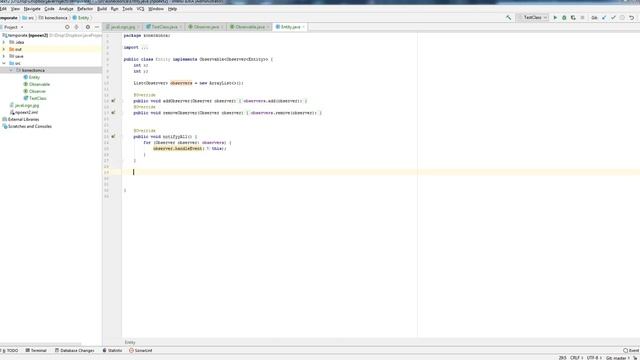Click the src breadcrumb in navigation bar
Screen dimensions: 640x360
(28, 18)
